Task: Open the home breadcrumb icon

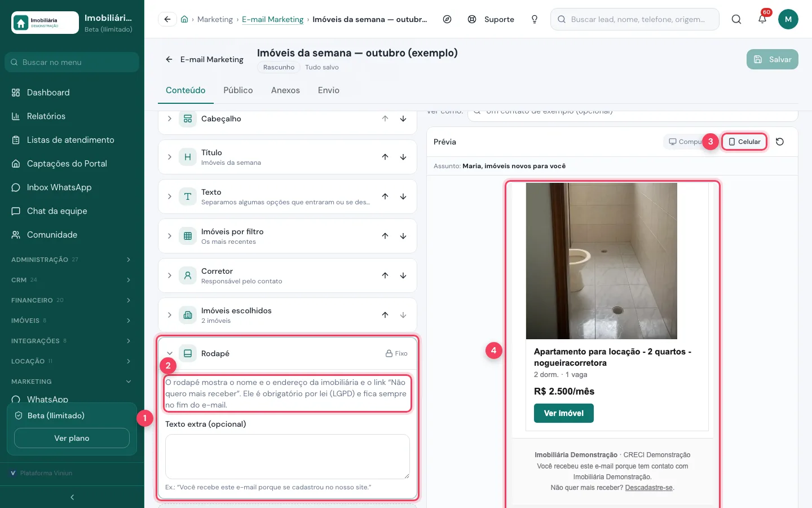Action: click(x=184, y=19)
